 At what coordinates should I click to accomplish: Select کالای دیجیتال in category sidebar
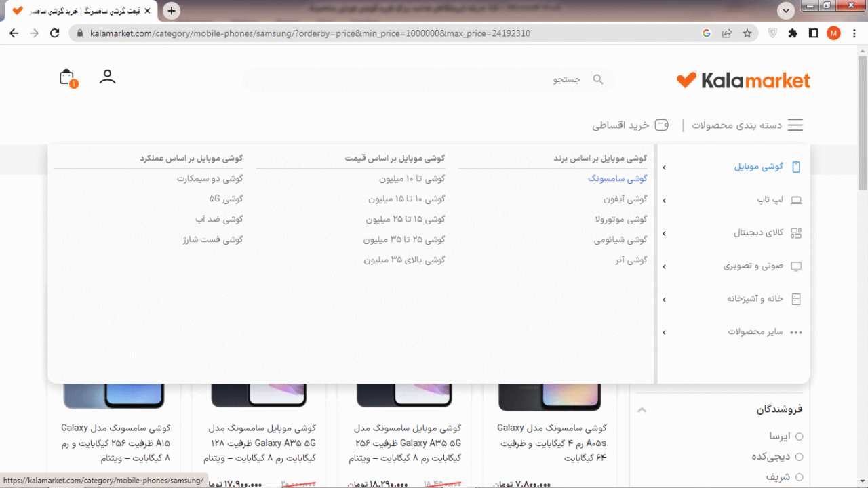(x=758, y=232)
